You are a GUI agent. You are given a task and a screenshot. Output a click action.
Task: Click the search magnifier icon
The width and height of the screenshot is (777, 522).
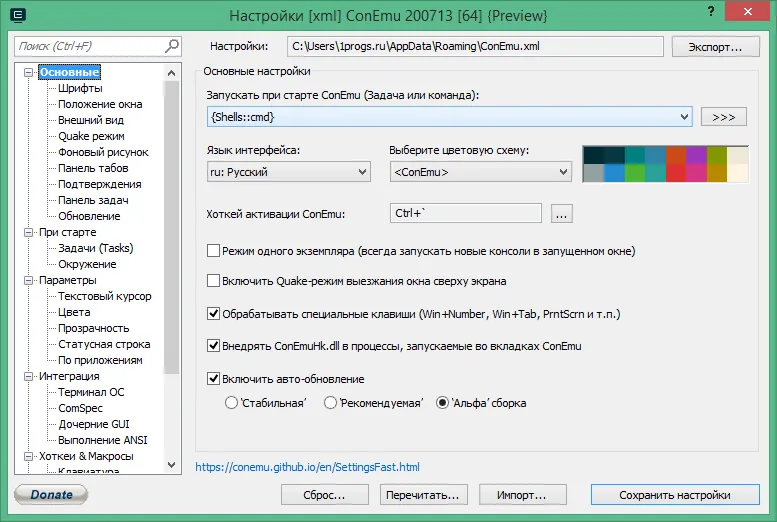[x=171, y=46]
